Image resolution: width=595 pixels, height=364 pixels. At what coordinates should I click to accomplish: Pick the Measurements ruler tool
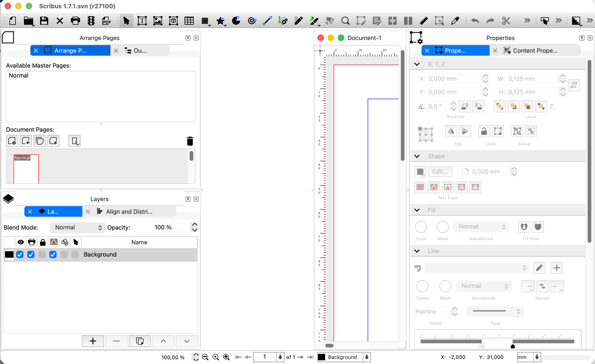pyautogui.click(x=424, y=21)
